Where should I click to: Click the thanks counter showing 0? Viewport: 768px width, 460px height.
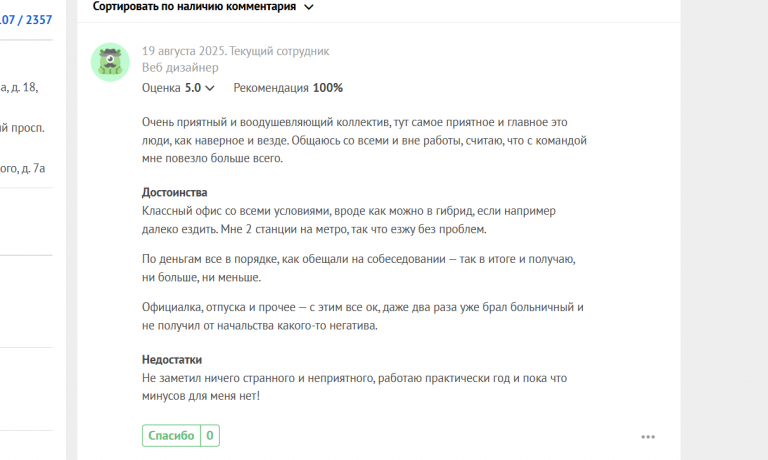coord(210,436)
